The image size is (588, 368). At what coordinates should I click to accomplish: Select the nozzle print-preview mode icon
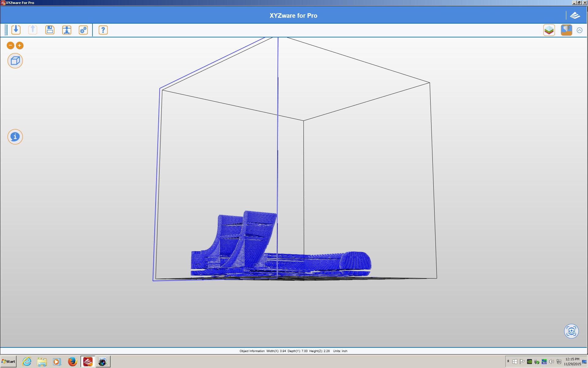[567, 30]
